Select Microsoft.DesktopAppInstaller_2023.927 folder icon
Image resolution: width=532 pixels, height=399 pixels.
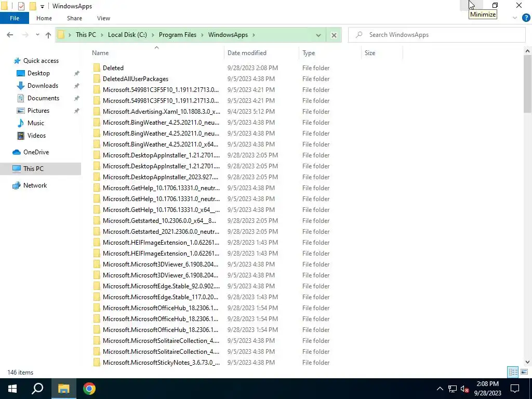97,177
